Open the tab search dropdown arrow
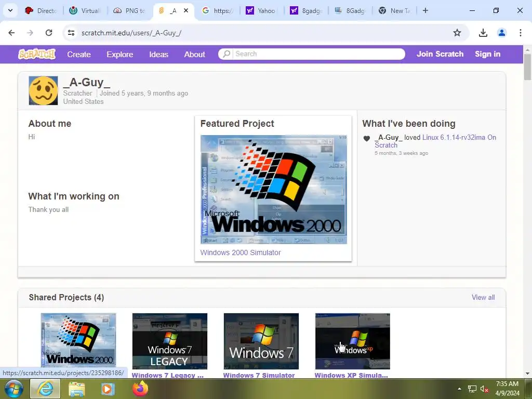Screen dimensions: 532x399 click(10, 10)
